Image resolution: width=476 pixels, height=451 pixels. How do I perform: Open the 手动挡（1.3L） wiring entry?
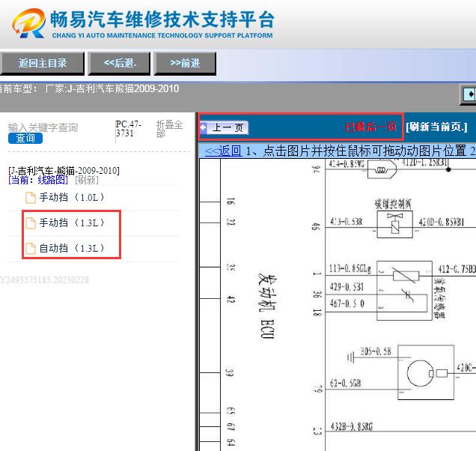point(72,223)
